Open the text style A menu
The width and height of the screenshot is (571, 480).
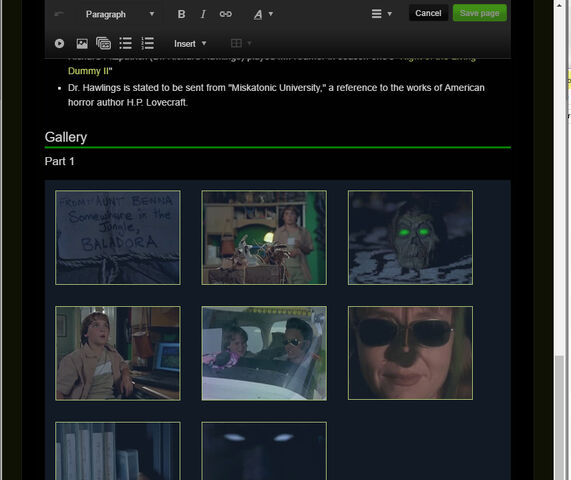pyautogui.click(x=263, y=14)
